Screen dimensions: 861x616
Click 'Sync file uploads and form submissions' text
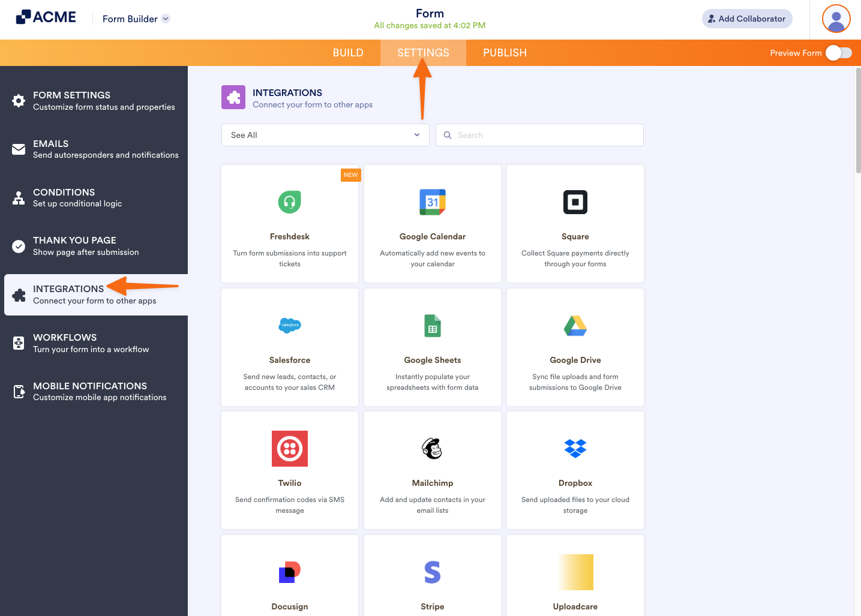pos(575,382)
